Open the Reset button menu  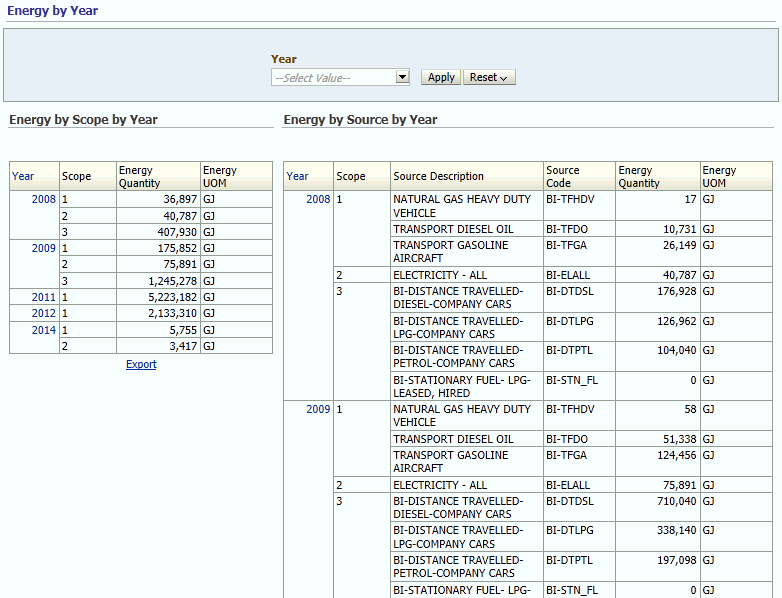coord(489,77)
